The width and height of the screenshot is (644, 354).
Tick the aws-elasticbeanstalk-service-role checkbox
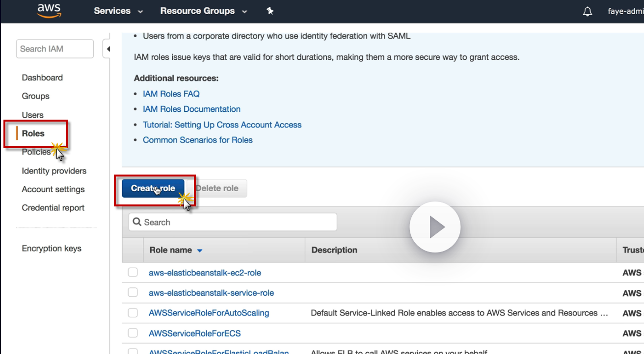coord(133,292)
